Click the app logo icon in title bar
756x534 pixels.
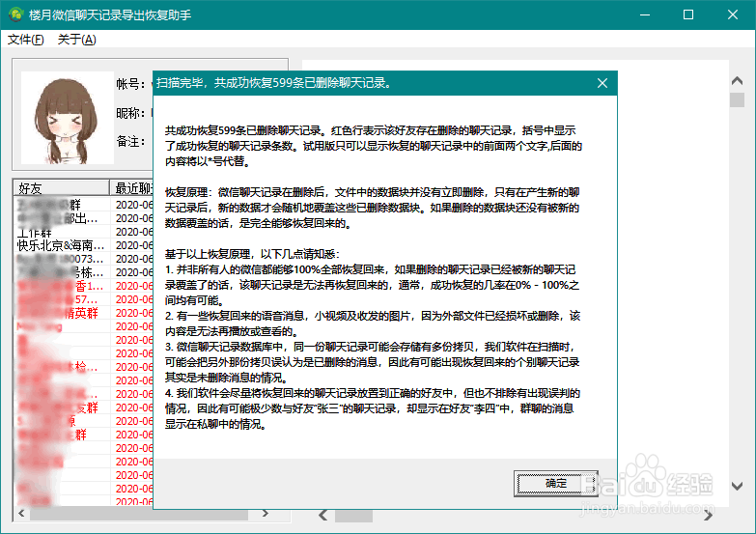tap(15, 14)
